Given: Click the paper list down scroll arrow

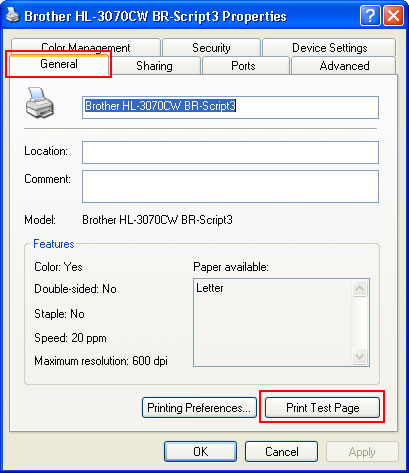Looking at the screenshot, I should click(x=359, y=356).
